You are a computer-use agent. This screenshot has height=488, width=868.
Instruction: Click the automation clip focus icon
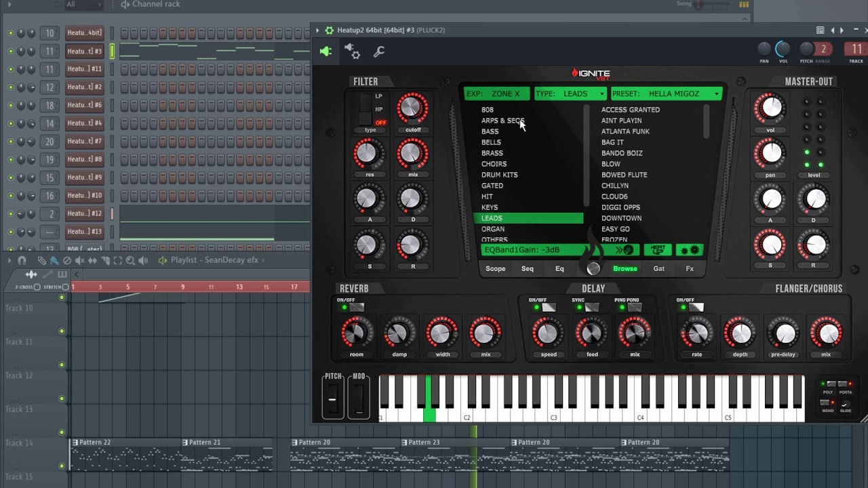click(47, 274)
